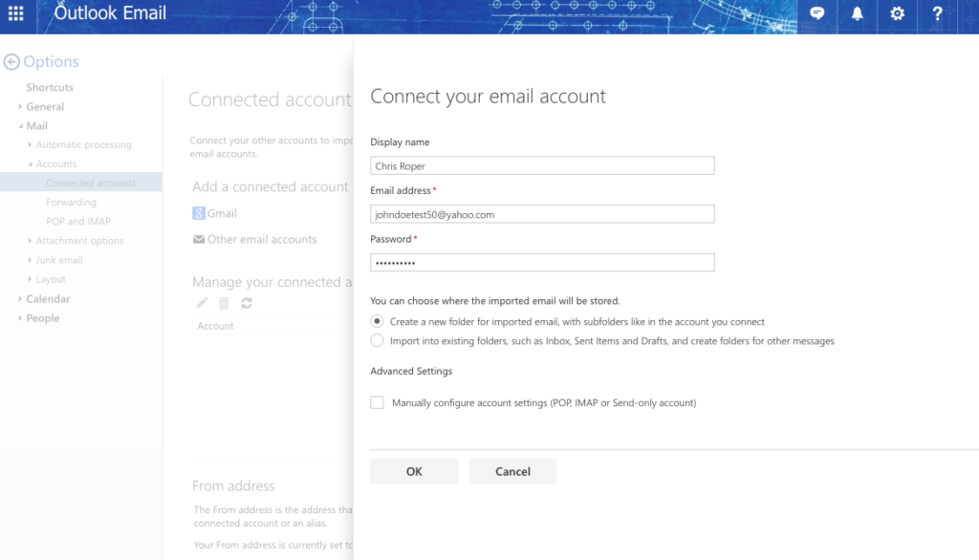Click the help question mark icon
This screenshot has width=979, height=560.
[x=937, y=13]
